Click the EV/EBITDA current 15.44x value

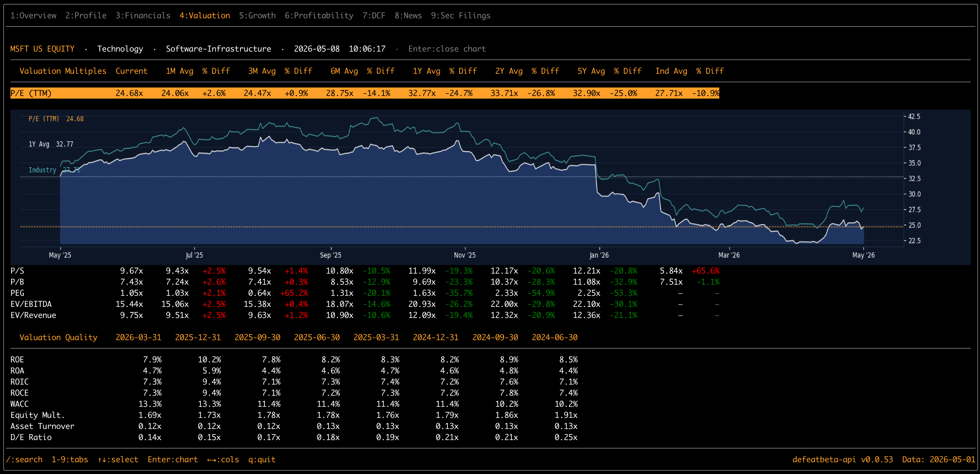(x=129, y=304)
